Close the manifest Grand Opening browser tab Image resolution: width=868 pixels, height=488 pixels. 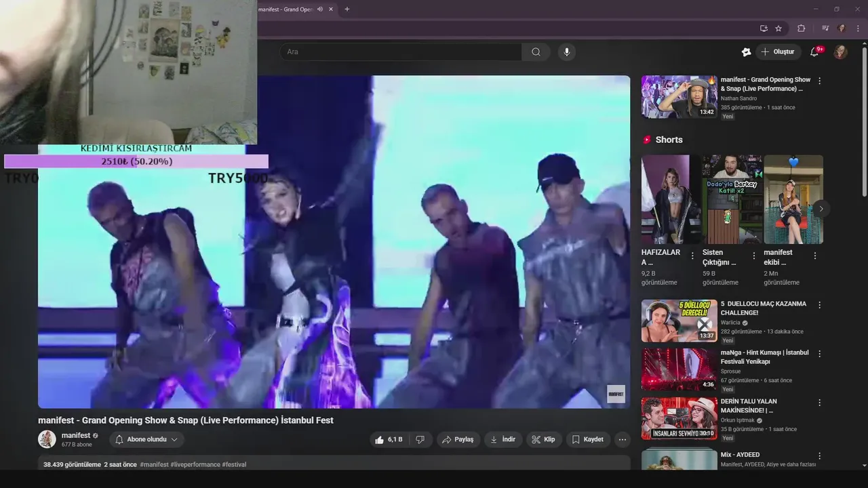pos(331,9)
